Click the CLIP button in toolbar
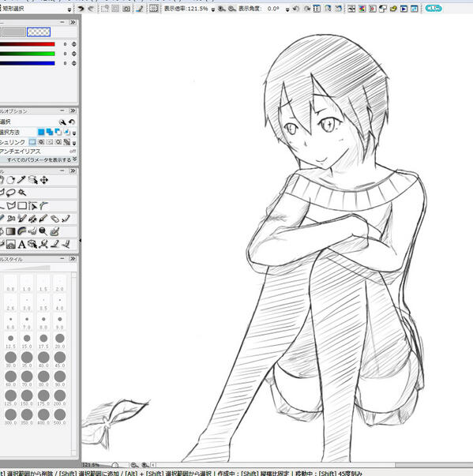Viewport: 473px width, 476px height. click(x=434, y=9)
